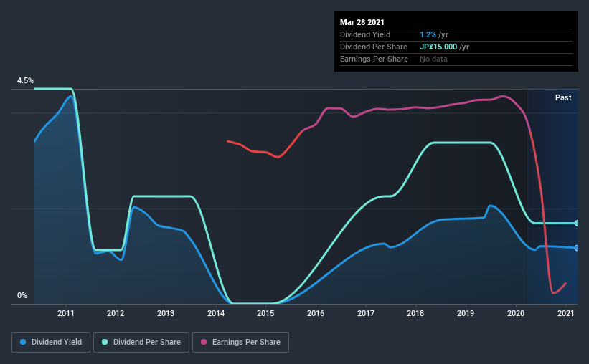The image size is (589, 364).
Task: Click the teal Dividend Per Share dot
Action: [105, 342]
